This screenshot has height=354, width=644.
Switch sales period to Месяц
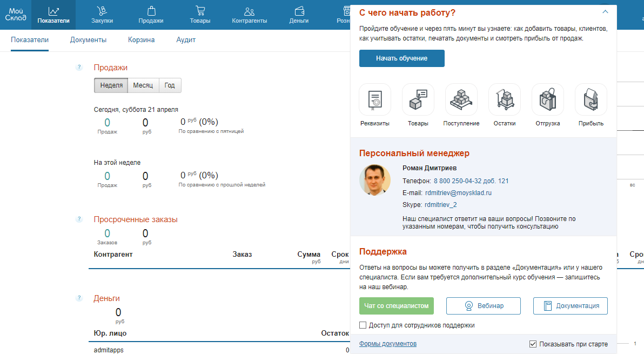143,85
